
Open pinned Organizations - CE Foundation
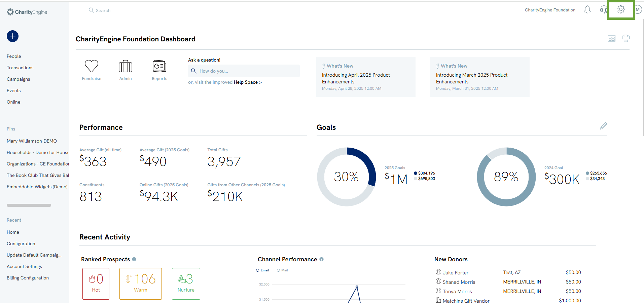(x=38, y=164)
